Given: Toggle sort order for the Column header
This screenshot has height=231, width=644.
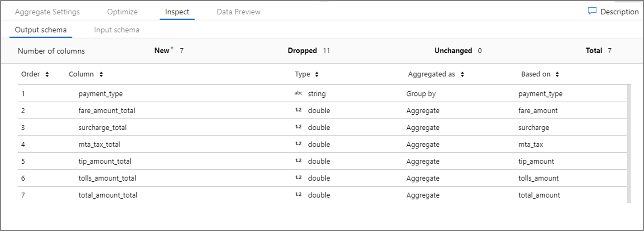Looking at the screenshot, I should (101, 74).
